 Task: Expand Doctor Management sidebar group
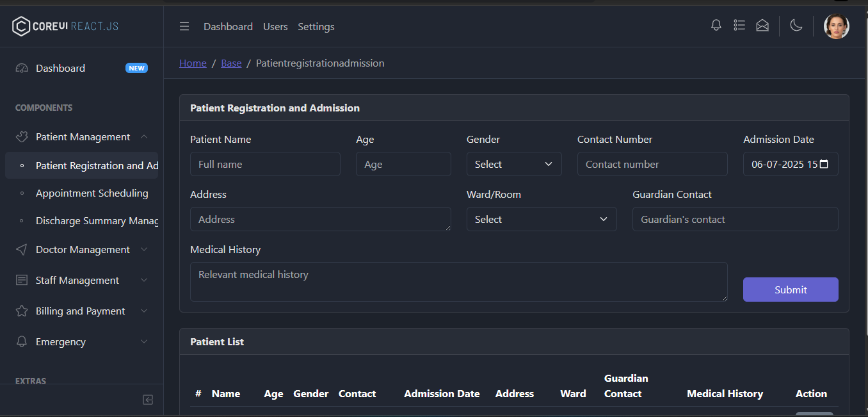[x=82, y=250]
